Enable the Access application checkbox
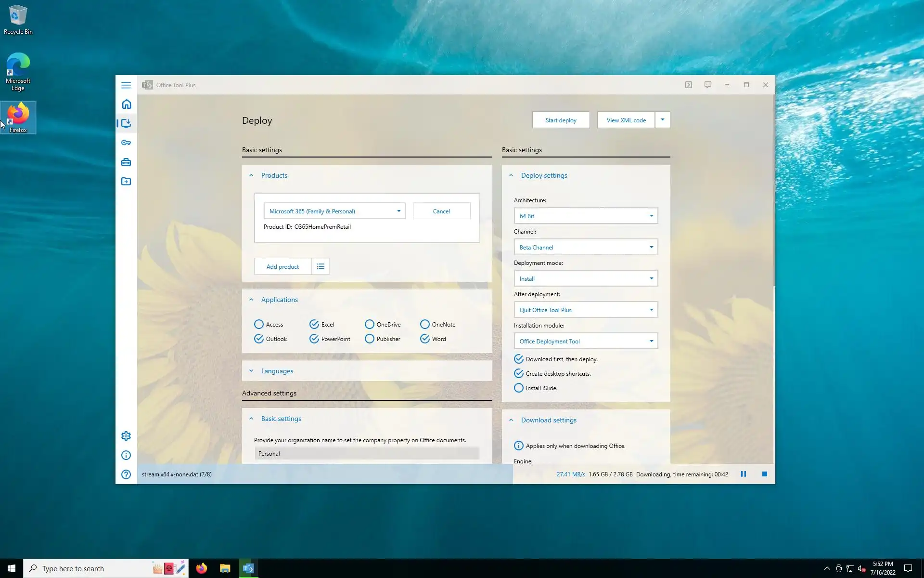The width and height of the screenshot is (924, 578). coord(259,324)
